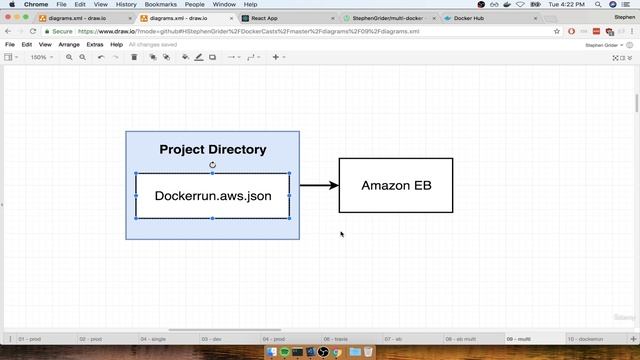Open the Wi-Fi status menu

(x=520, y=4)
